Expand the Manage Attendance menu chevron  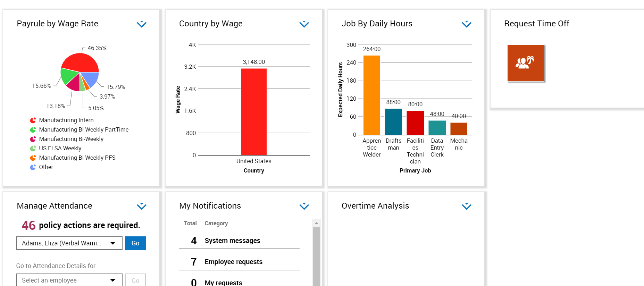coord(142,206)
